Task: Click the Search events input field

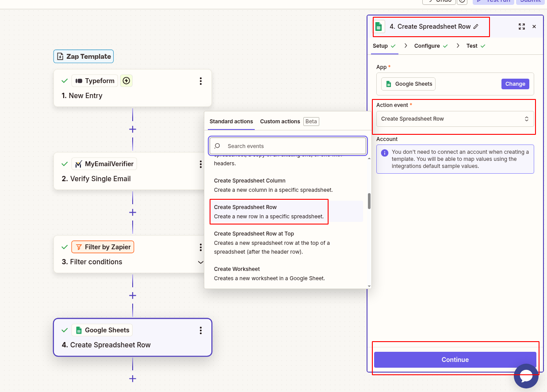Action: [287, 145]
